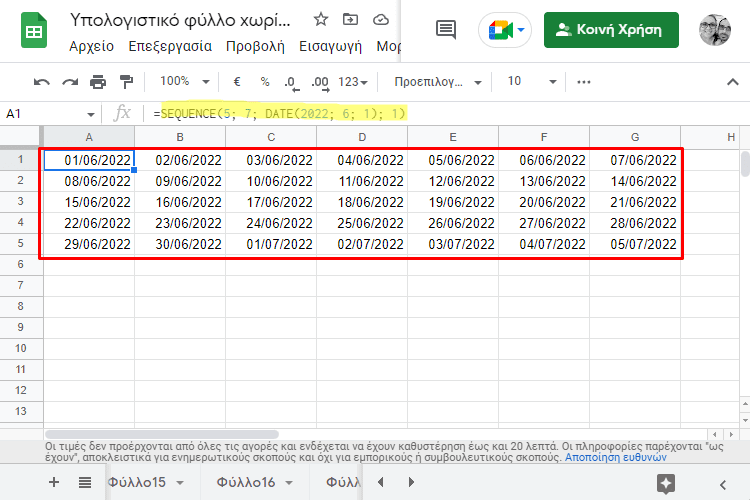Viewport: 750px width, 500px height.
Task: Collapse the menus with the chevron
Action: tap(732, 82)
